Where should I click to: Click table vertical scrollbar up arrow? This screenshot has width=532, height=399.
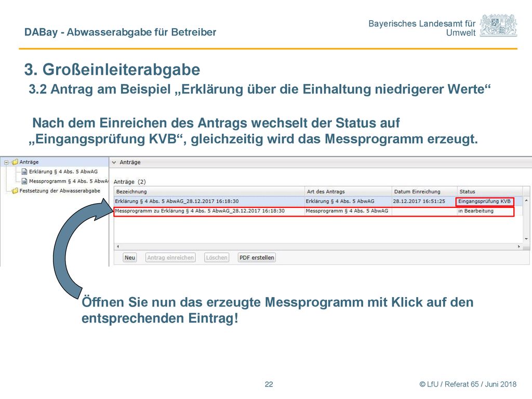(526, 201)
